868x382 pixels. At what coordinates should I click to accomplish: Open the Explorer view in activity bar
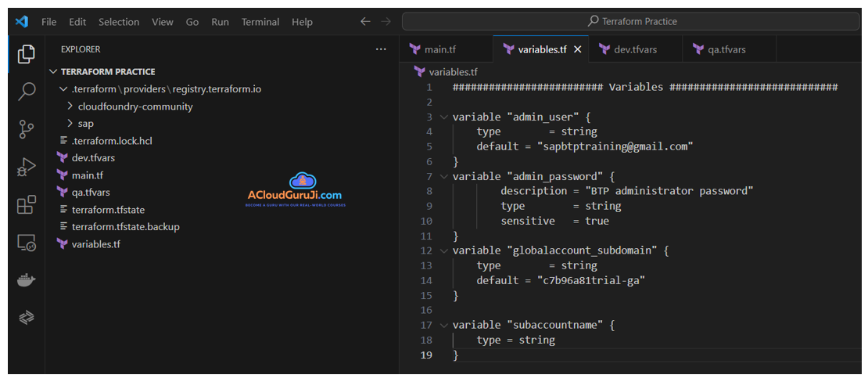click(27, 54)
